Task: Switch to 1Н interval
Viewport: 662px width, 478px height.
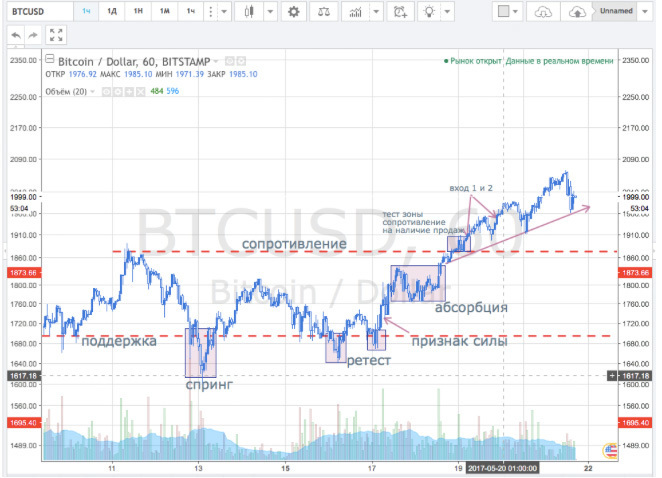Action: 138,11
